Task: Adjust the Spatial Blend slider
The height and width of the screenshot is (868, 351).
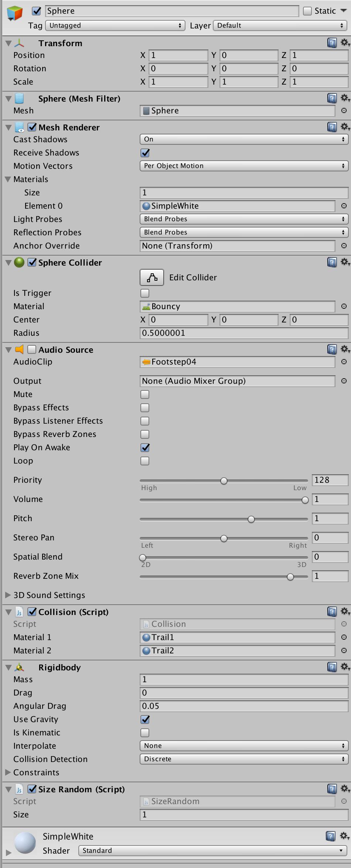Action: [224, 557]
